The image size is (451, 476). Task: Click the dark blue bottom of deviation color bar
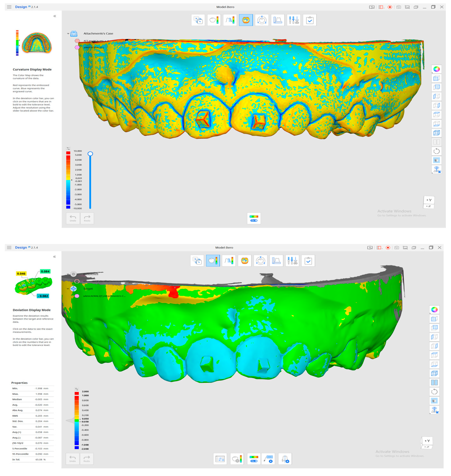point(77,448)
